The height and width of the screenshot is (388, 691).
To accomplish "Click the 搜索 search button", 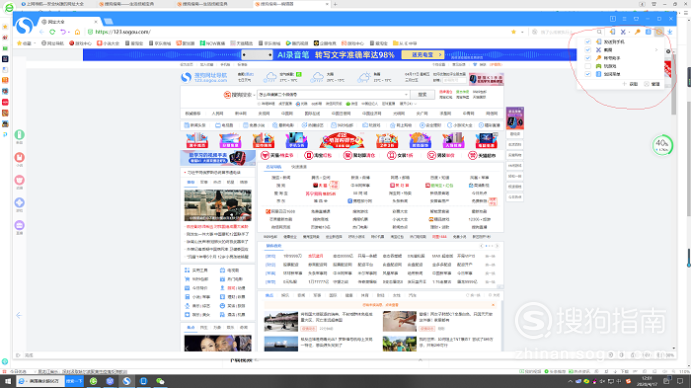I will (x=422, y=94).
